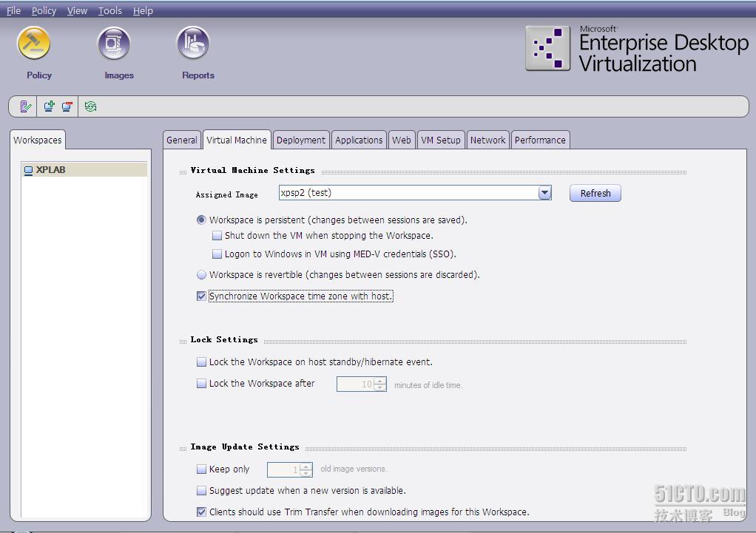Click the idle minutes spinner arrows

pyautogui.click(x=380, y=384)
